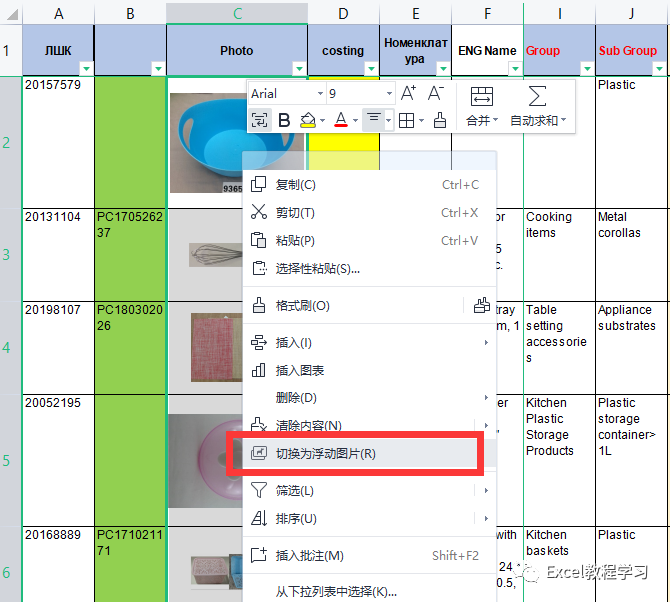Click the yellow costing cell in row 2

tap(344, 143)
